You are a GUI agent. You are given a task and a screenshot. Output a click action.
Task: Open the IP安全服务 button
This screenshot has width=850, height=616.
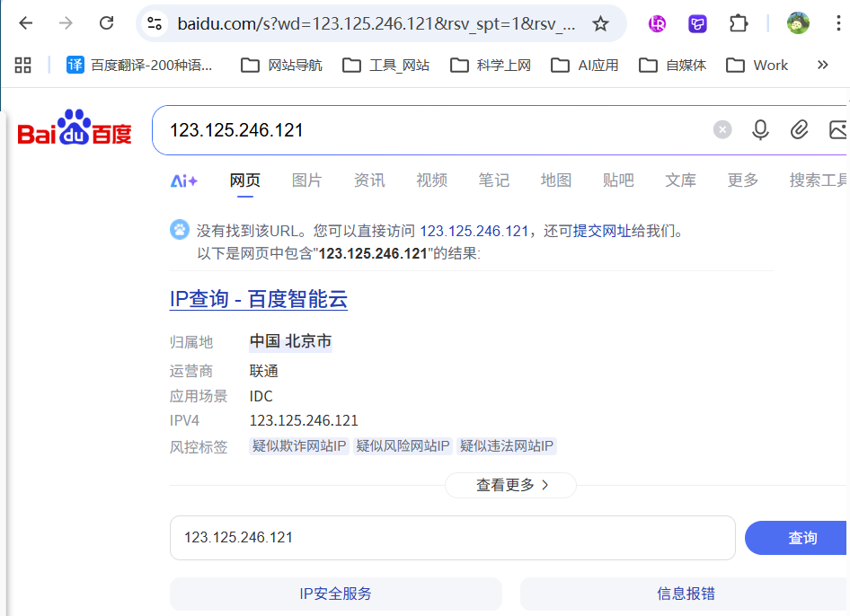(x=335, y=594)
